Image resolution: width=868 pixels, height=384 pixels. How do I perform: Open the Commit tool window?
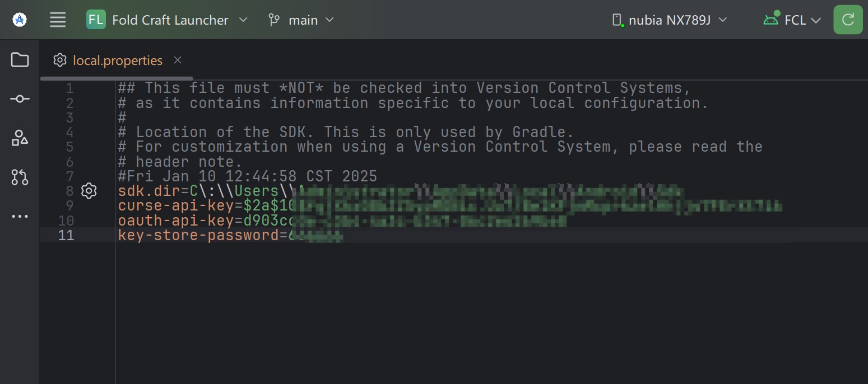(20, 99)
